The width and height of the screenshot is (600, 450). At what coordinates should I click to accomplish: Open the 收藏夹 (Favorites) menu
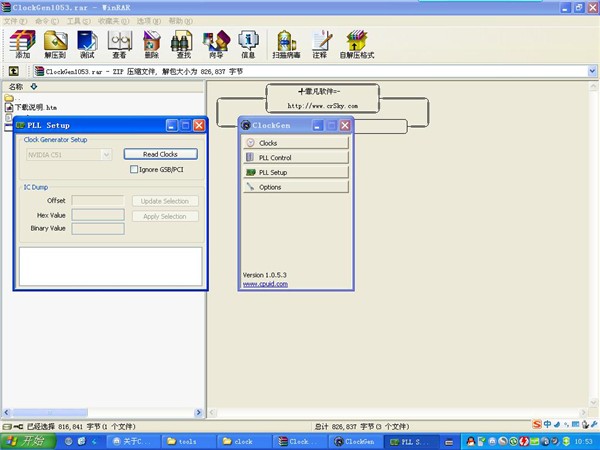[x=113, y=21]
